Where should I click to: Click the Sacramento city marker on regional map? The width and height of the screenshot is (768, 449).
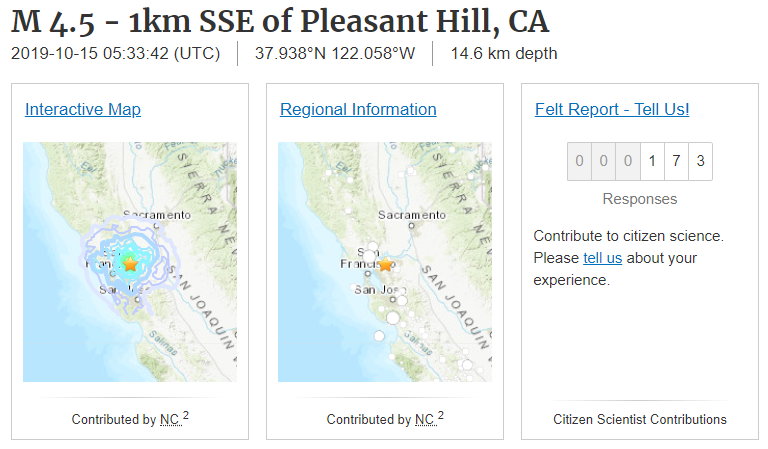point(411,226)
